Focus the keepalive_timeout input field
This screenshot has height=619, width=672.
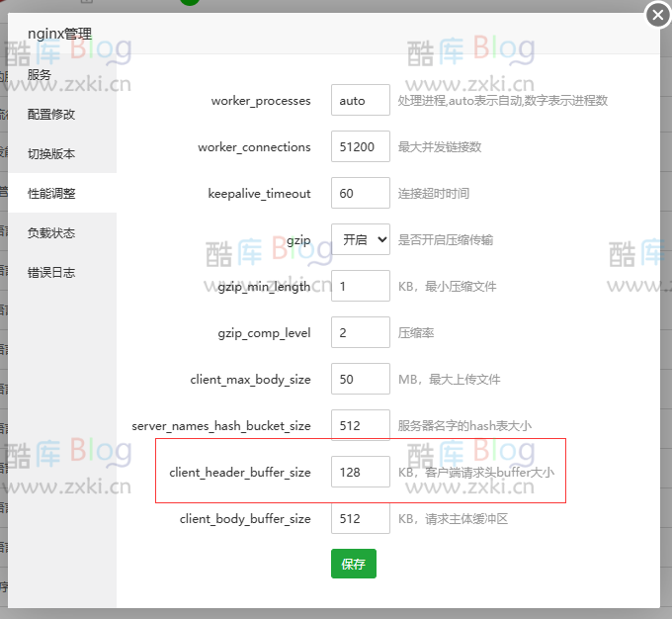361,193
